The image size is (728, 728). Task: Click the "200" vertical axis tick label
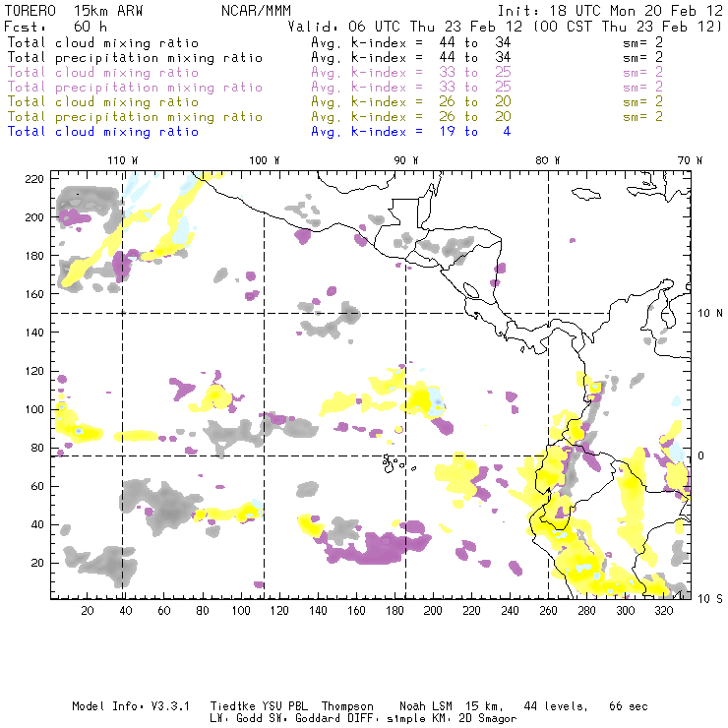pyautogui.click(x=34, y=217)
